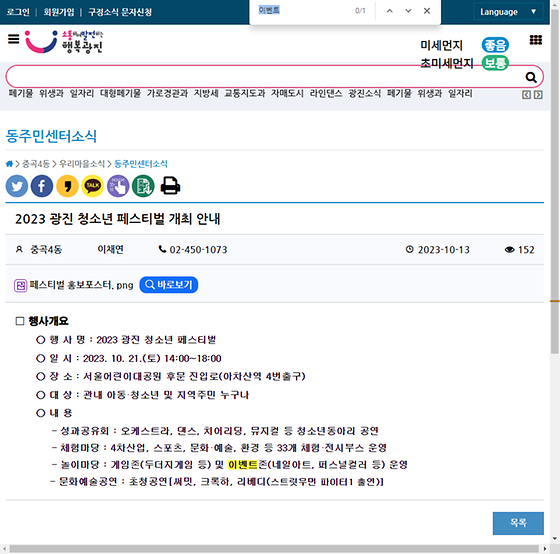Viewport: 560px width, 554px height.
Task: Click the attachment image file icon
Action: coord(20,285)
